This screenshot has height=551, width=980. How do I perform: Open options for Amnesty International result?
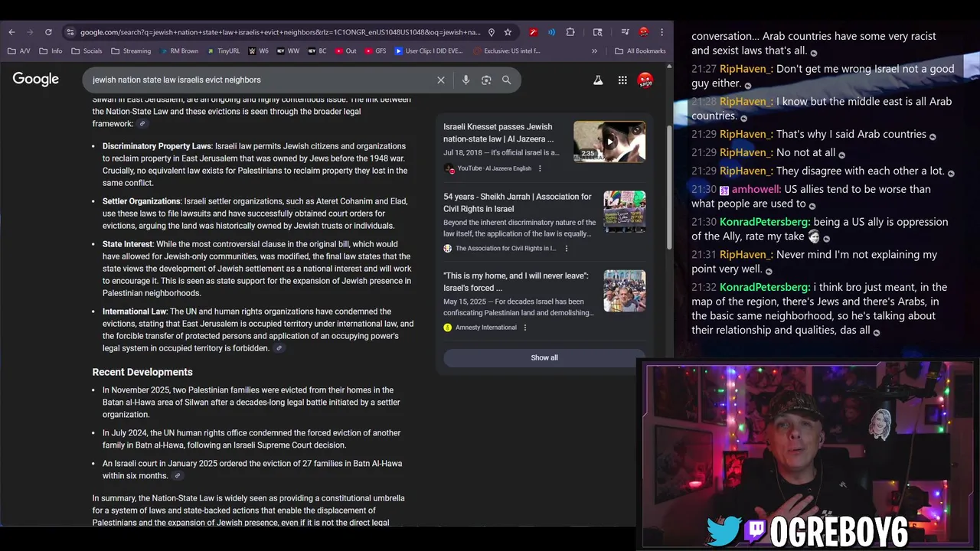(525, 328)
